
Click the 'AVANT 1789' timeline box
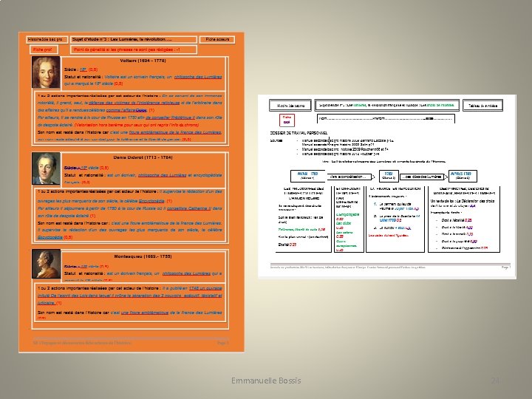pyautogui.click(x=307, y=176)
